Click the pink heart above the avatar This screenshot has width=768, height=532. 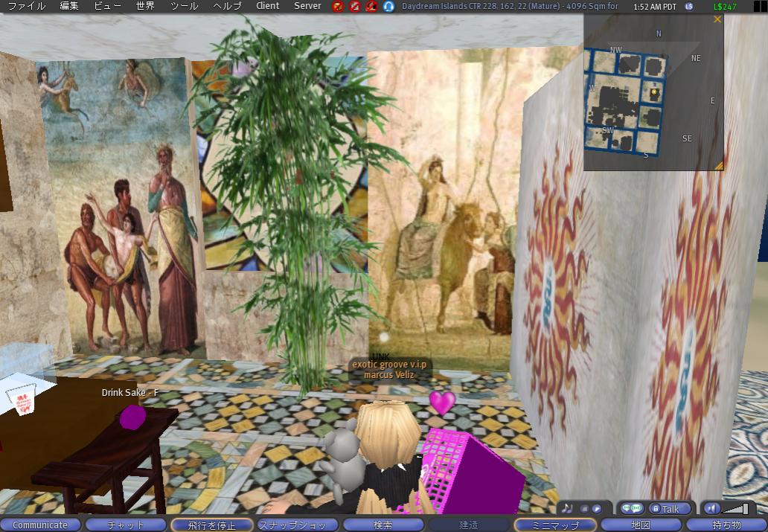pos(442,403)
